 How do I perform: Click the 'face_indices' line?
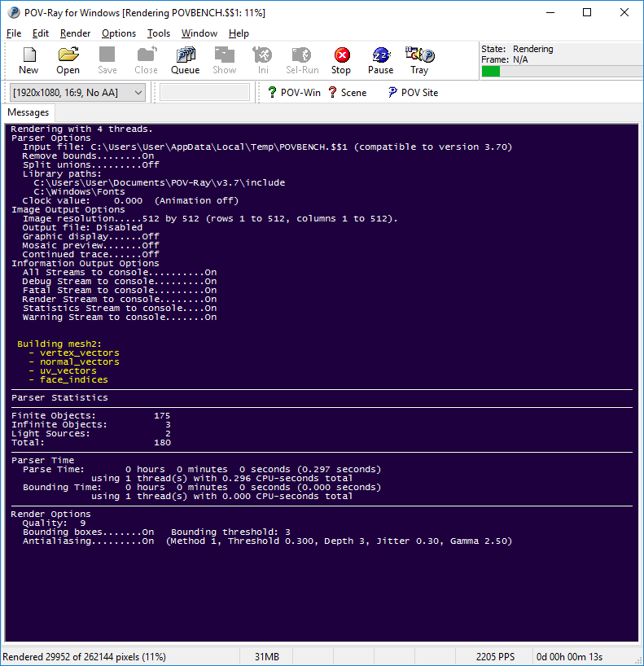68,379
